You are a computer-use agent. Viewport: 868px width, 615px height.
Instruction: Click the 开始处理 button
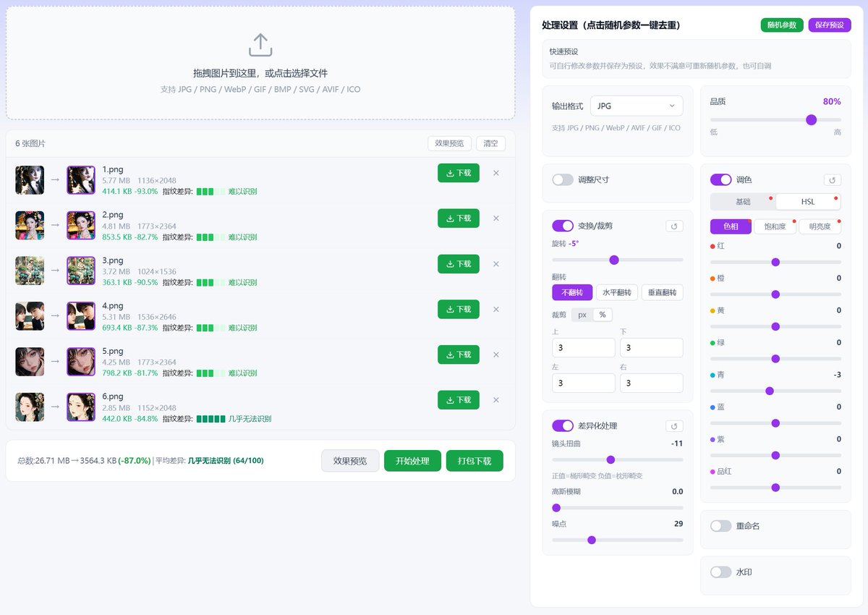coord(412,460)
